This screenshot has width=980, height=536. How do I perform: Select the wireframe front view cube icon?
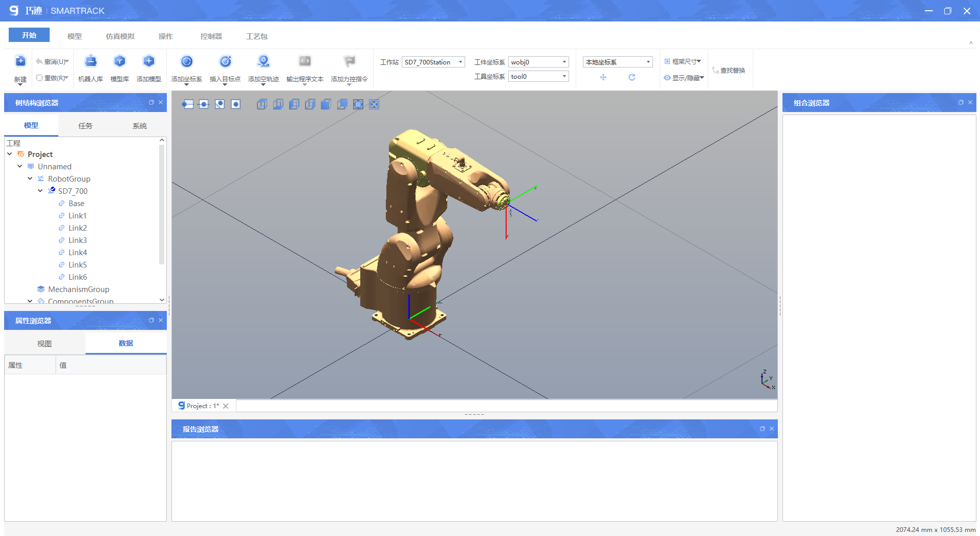coord(310,104)
